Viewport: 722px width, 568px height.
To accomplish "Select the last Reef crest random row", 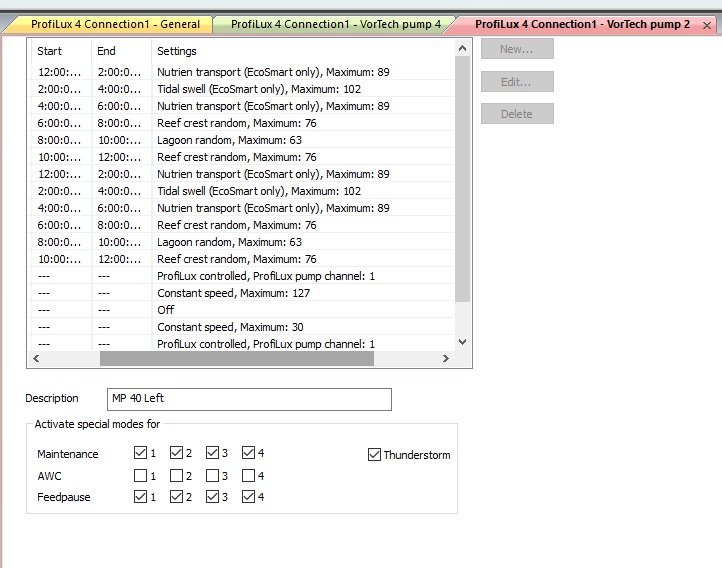I will (x=242, y=259).
